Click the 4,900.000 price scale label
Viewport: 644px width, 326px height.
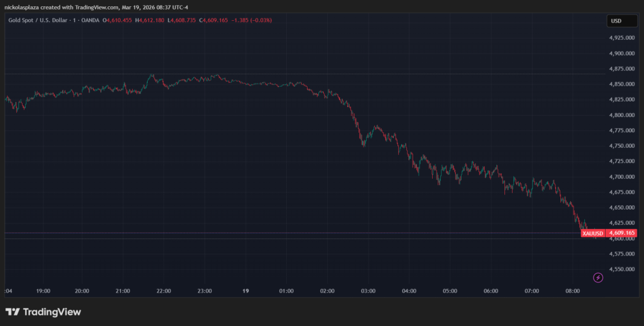pyautogui.click(x=621, y=53)
